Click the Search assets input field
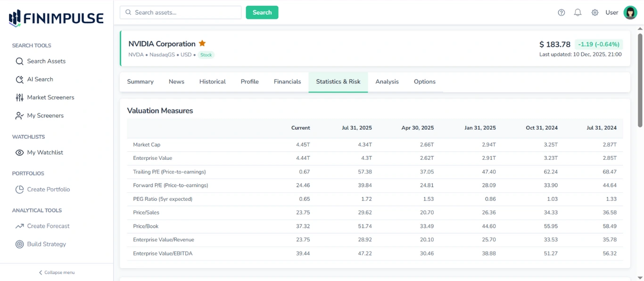This screenshot has width=644, height=281. pos(181,12)
